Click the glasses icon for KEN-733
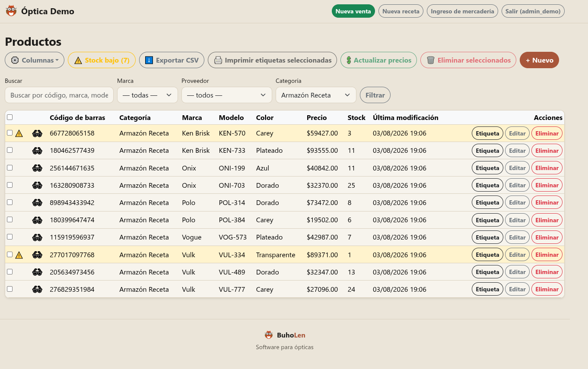The image size is (588, 369). (x=37, y=151)
